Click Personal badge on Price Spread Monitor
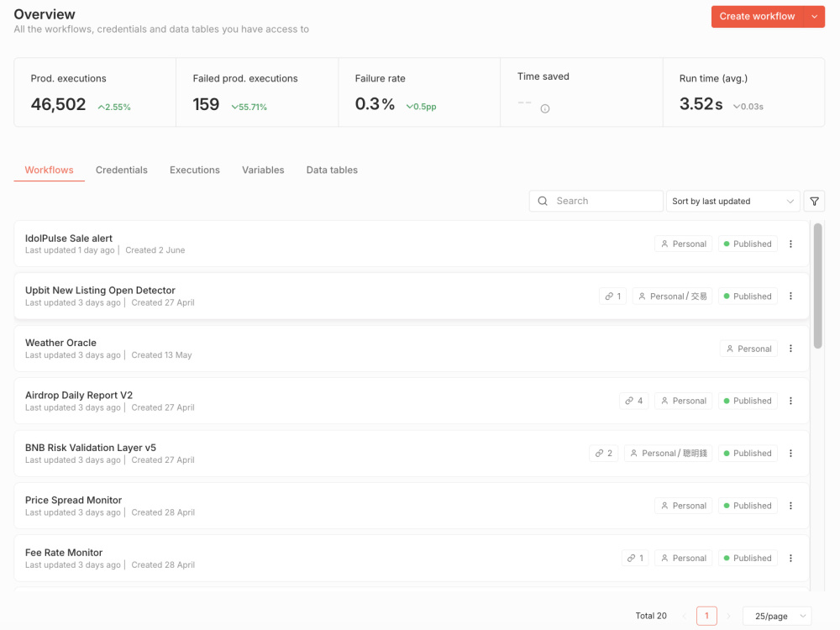This screenshot has width=840, height=630. coord(684,506)
